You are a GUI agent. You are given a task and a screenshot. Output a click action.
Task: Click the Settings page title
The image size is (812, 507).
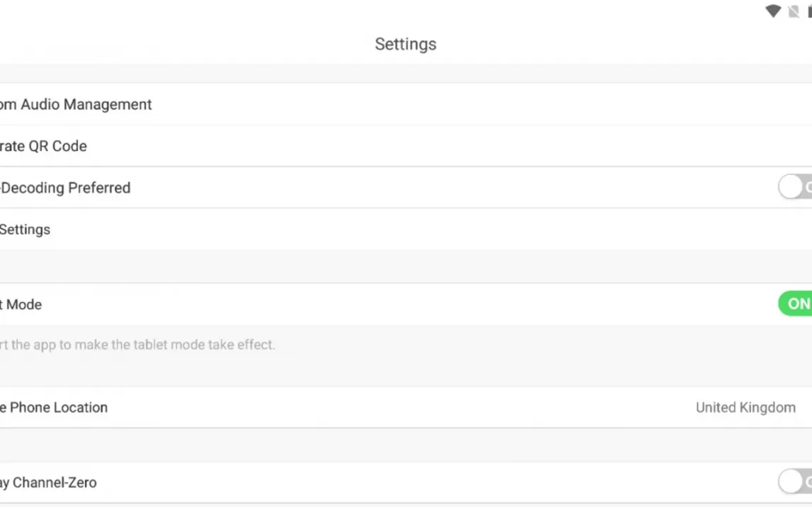[405, 44]
